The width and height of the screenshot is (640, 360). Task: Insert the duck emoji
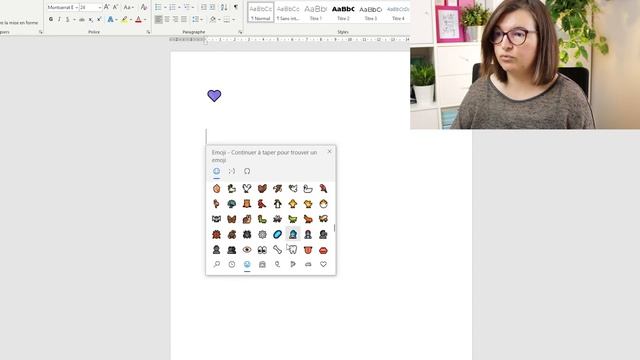click(231, 188)
